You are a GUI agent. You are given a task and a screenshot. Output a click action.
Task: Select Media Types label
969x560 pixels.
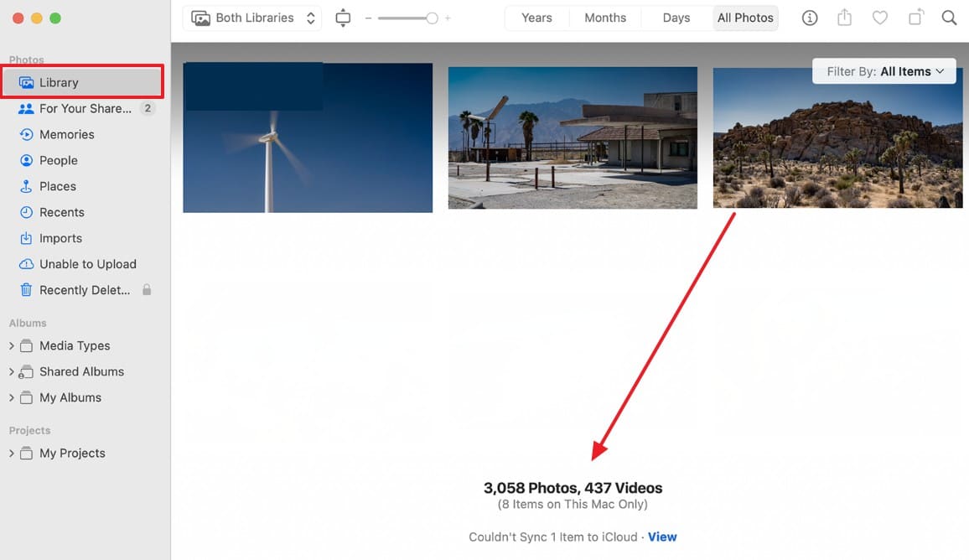[x=75, y=345]
